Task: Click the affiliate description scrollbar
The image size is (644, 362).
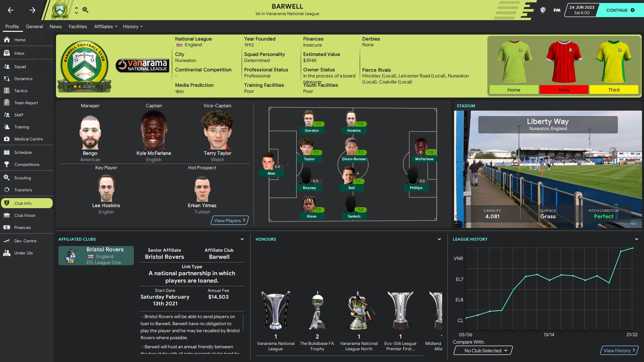Action: click(x=243, y=322)
